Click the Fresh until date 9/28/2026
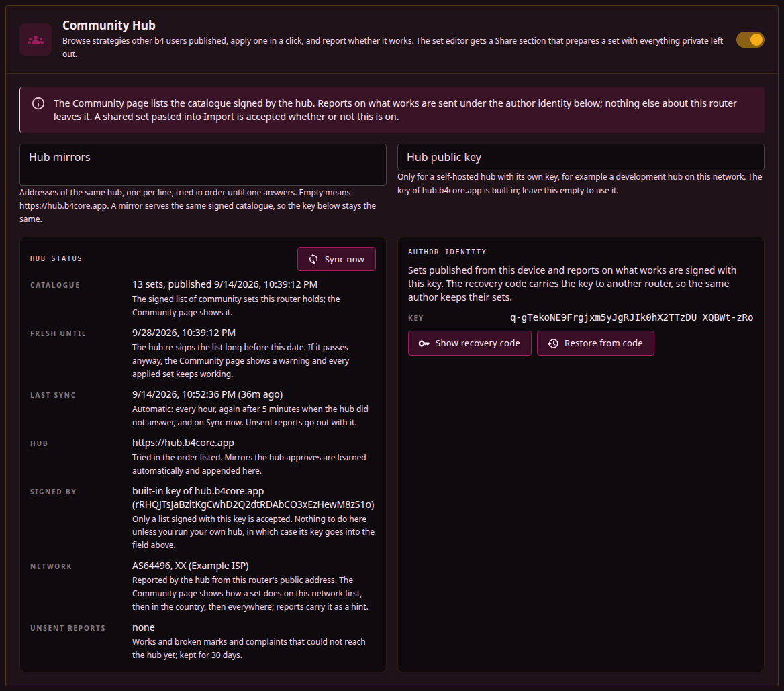Screen dimensions: 784x691 pos(183,333)
